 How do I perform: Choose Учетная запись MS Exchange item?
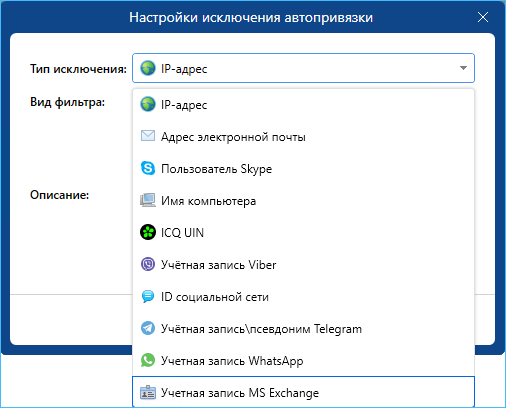click(x=303, y=392)
